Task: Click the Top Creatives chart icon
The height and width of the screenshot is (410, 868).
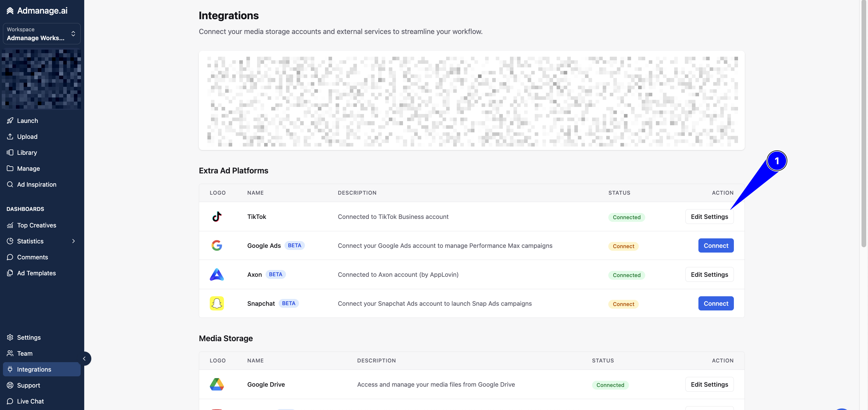Action: [10, 225]
